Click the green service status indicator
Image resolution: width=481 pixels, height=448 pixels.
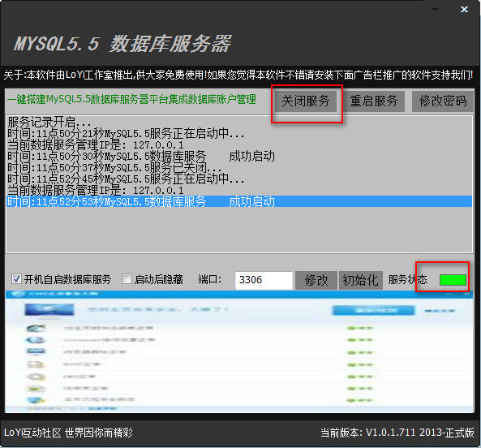tap(453, 279)
